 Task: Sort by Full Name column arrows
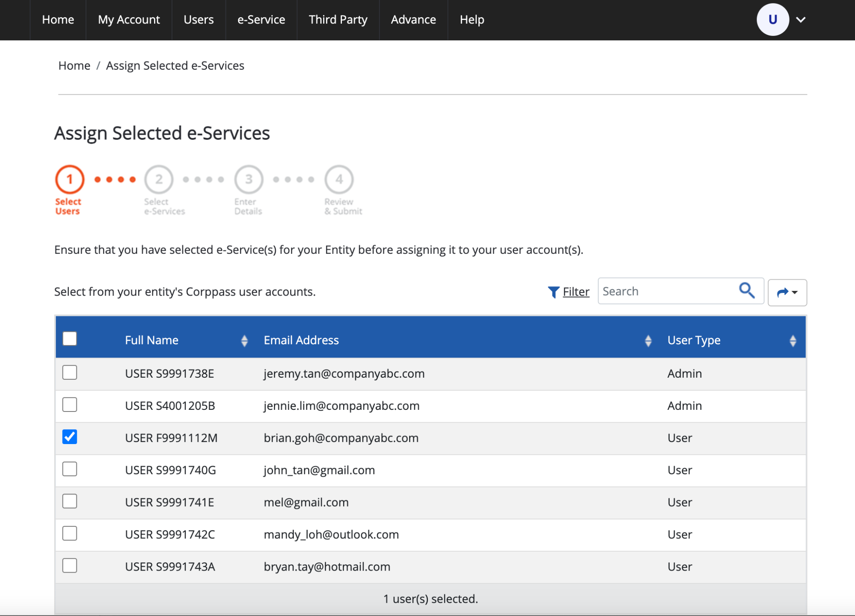(x=244, y=341)
